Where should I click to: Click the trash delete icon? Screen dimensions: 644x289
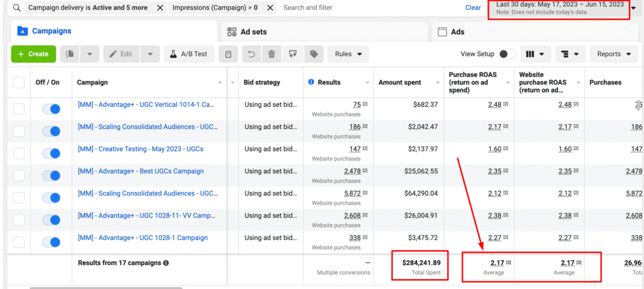click(x=272, y=54)
